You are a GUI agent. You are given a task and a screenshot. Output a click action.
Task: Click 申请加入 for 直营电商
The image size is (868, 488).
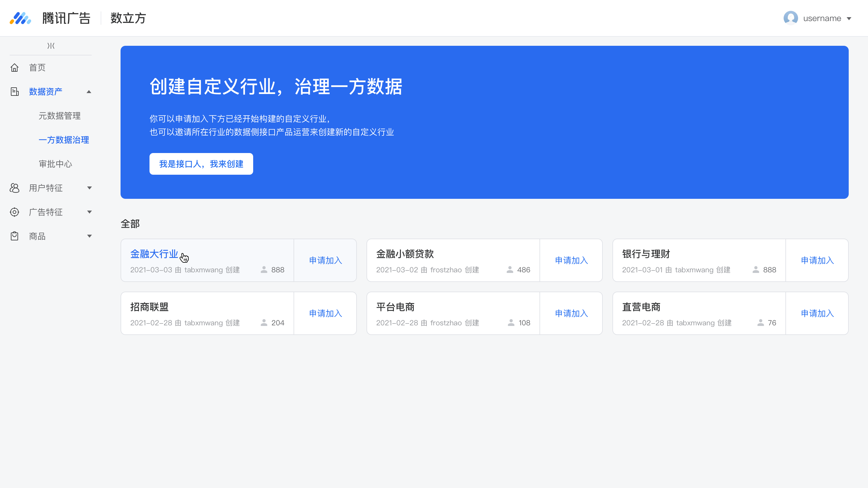coord(817,313)
